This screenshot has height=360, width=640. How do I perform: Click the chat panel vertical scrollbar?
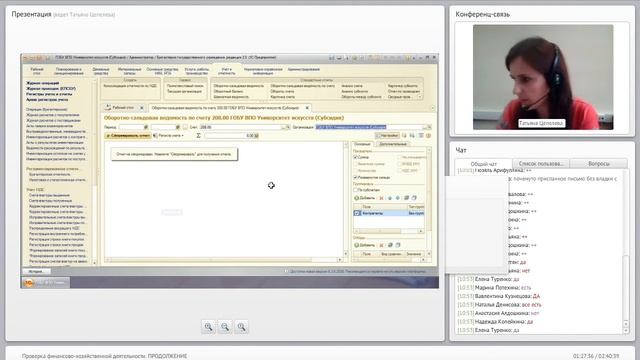coord(626,250)
